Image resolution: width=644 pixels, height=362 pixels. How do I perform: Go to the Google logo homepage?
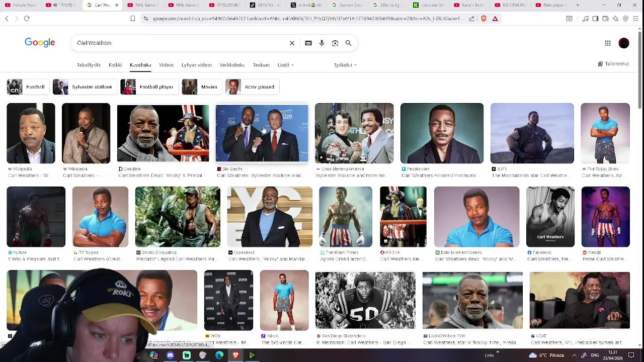[40, 43]
